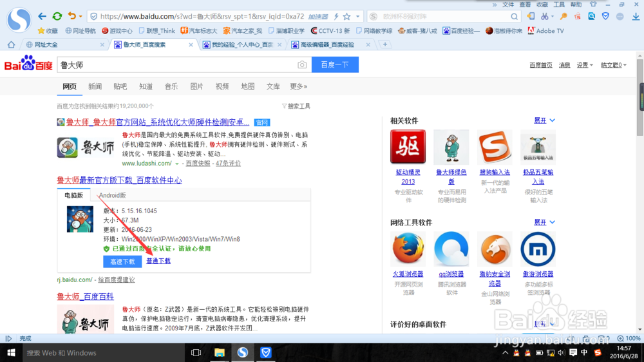Open the address bar dropdown arrow
This screenshot has width=644, height=362.
coord(357,17)
